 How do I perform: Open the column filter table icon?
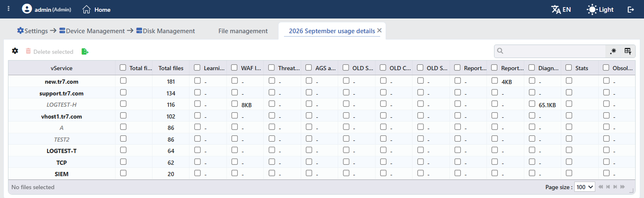628,51
